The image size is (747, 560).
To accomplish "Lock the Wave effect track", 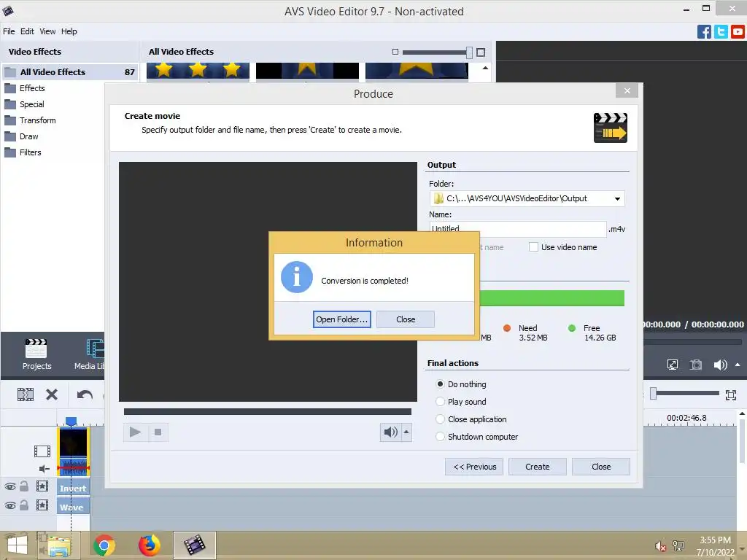I will 24,505.
